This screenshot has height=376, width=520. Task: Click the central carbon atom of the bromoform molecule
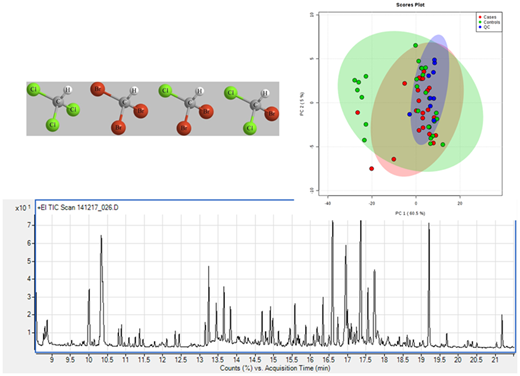pos(124,102)
